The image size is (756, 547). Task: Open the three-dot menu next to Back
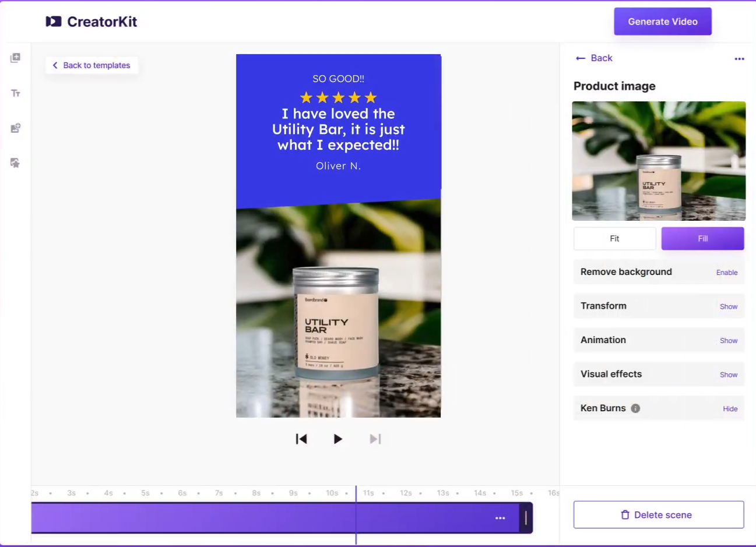[x=739, y=58]
